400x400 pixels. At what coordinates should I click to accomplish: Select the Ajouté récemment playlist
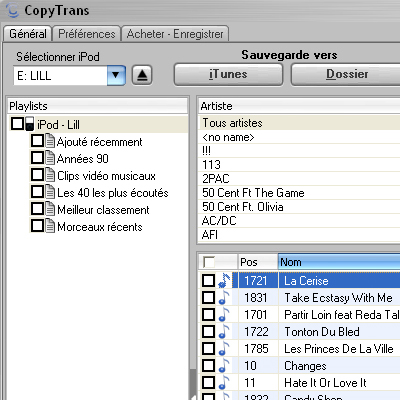point(99,142)
